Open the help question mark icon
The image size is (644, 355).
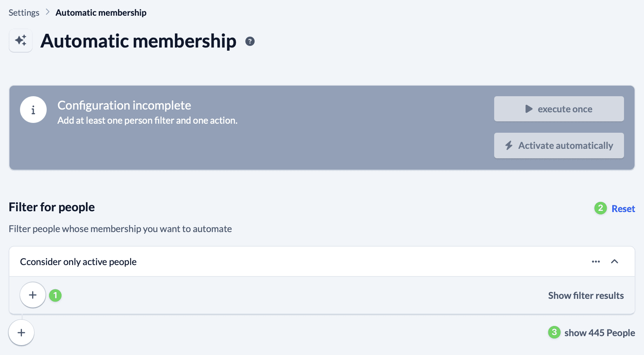point(250,41)
